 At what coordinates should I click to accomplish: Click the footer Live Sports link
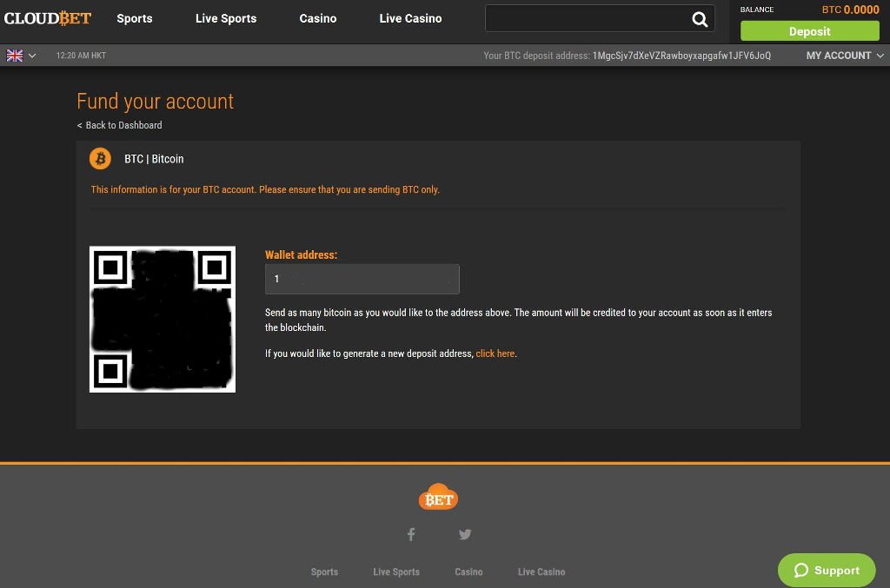click(x=396, y=572)
